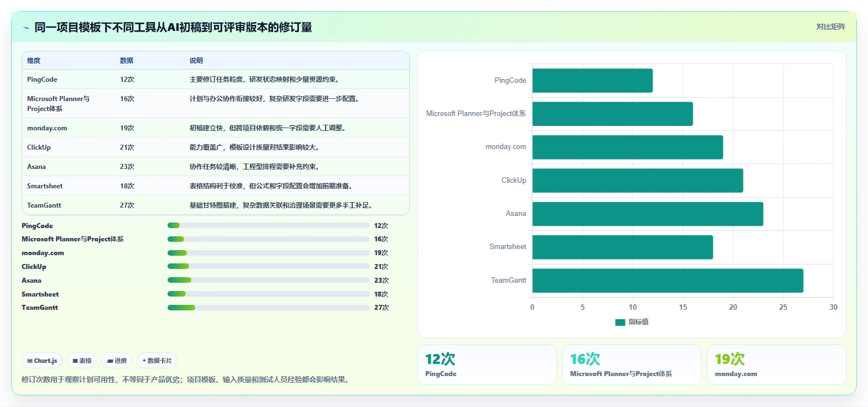Click the 21次 value in the table
This screenshot has height=407, width=868.
coord(127,147)
